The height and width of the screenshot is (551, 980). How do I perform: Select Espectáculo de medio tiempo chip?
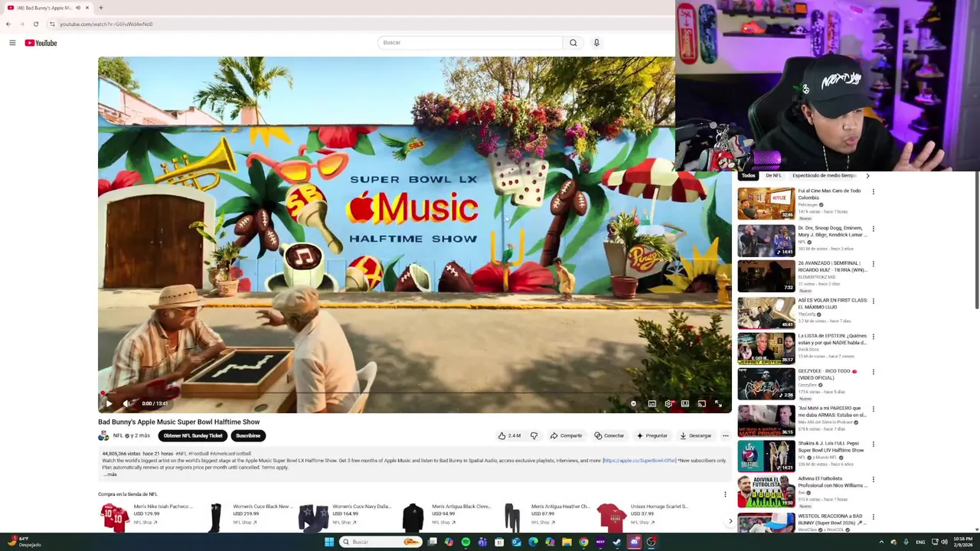(824, 175)
